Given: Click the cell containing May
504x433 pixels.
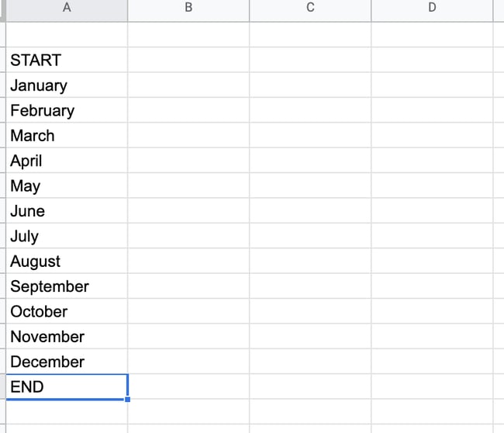Looking at the screenshot, I should click(x=66, y=186).
